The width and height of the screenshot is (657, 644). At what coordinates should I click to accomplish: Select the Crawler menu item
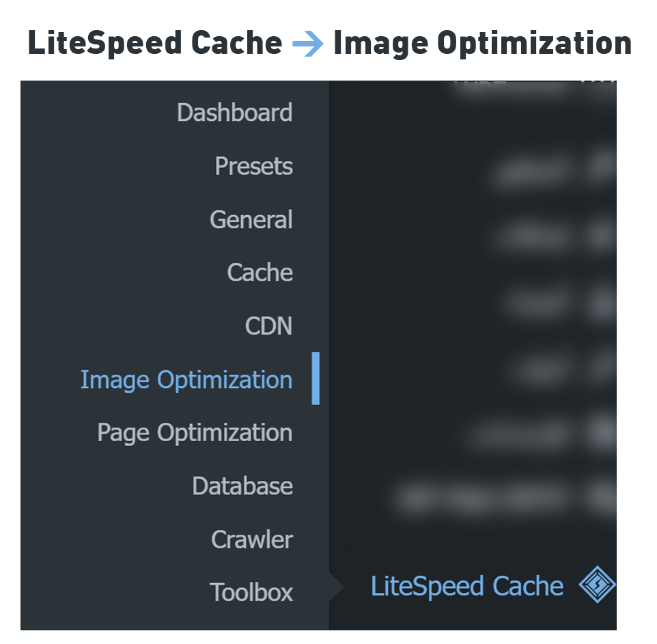point(251,540)
